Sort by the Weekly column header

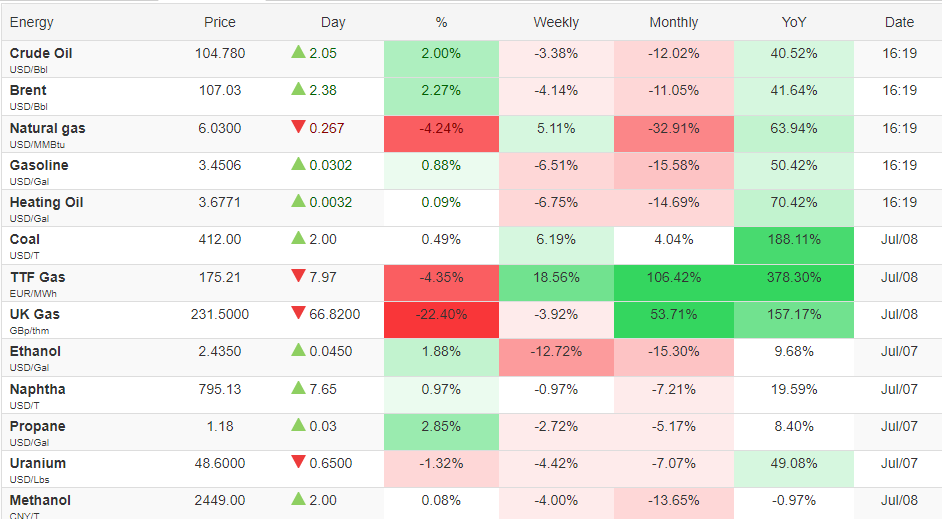point(556,22)
